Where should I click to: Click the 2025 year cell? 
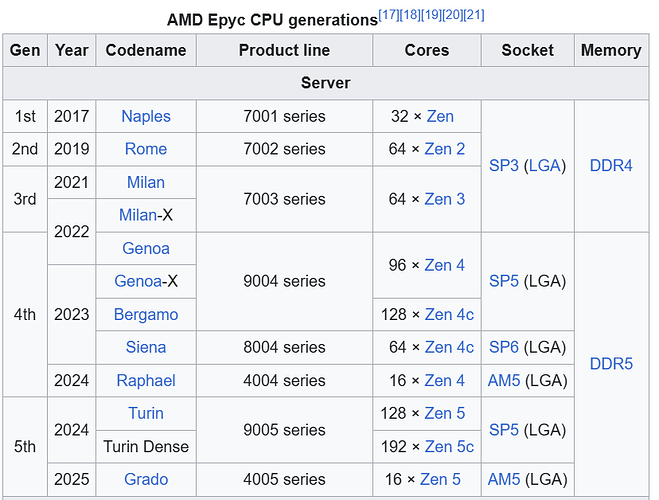click(72, 479)
